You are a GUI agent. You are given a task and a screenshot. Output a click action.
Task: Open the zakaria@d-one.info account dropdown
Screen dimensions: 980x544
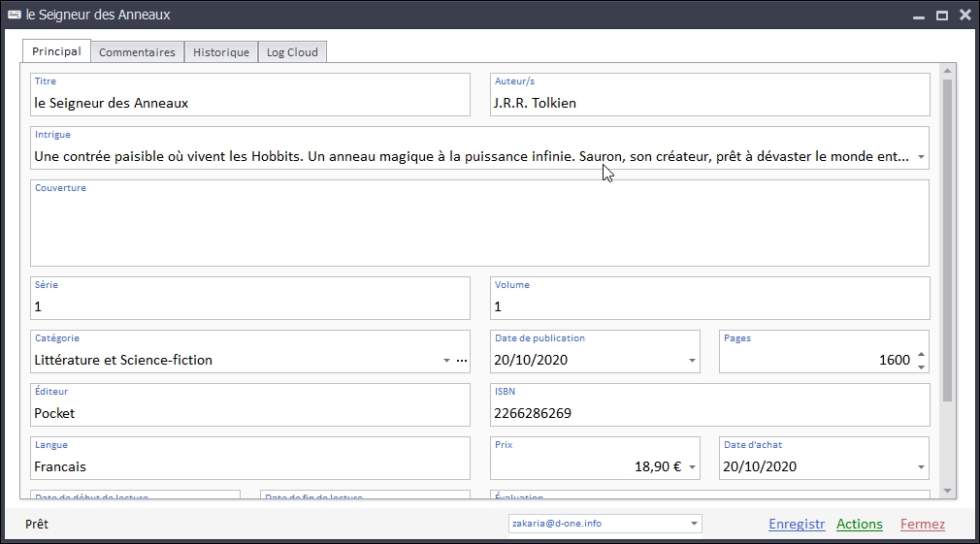tap(694, 524)
